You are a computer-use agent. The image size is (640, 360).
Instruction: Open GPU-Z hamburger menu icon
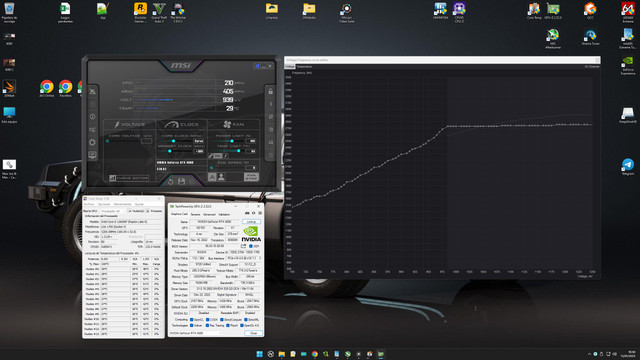(260, 213)
